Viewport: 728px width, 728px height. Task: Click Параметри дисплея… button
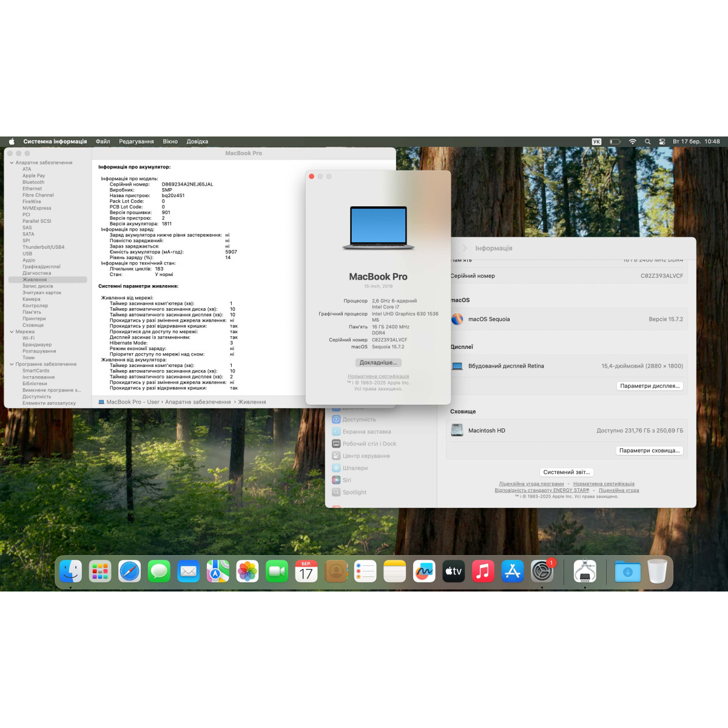click(x=650, y=386)
